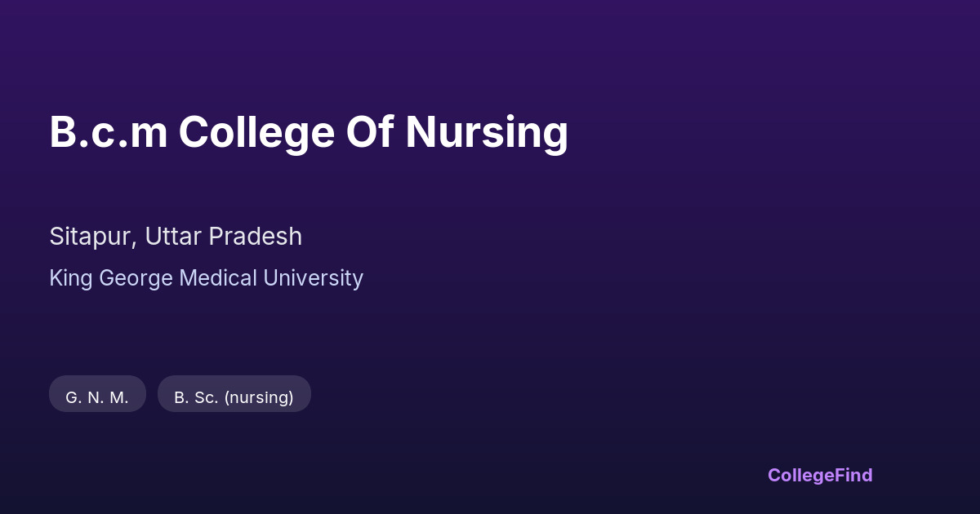Open the CollegeFind brand logo

click(819, 475)
